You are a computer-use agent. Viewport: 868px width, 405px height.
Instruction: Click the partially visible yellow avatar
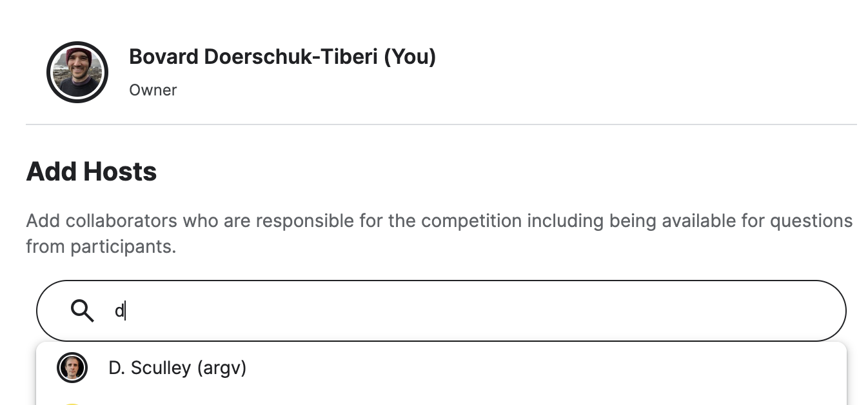[72, 403]
